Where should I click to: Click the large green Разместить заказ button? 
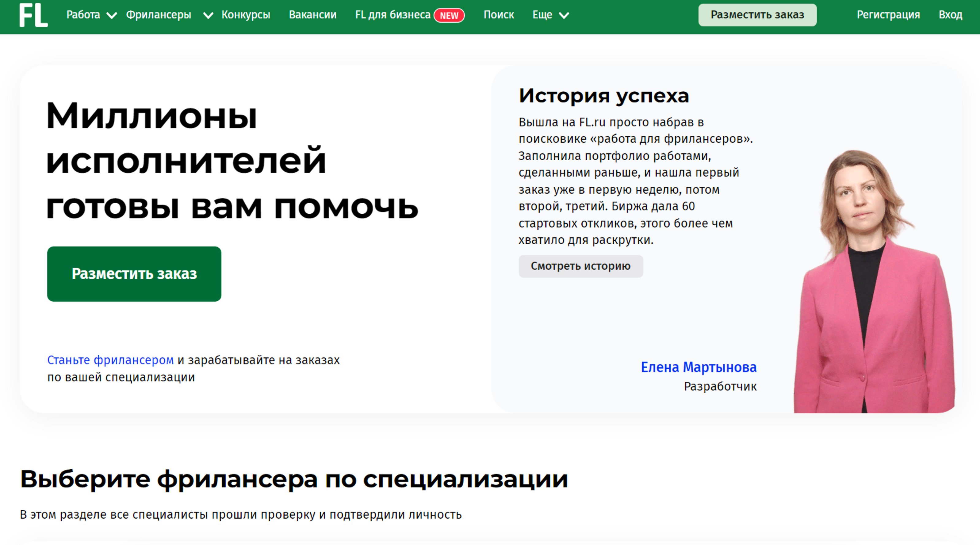134,274
